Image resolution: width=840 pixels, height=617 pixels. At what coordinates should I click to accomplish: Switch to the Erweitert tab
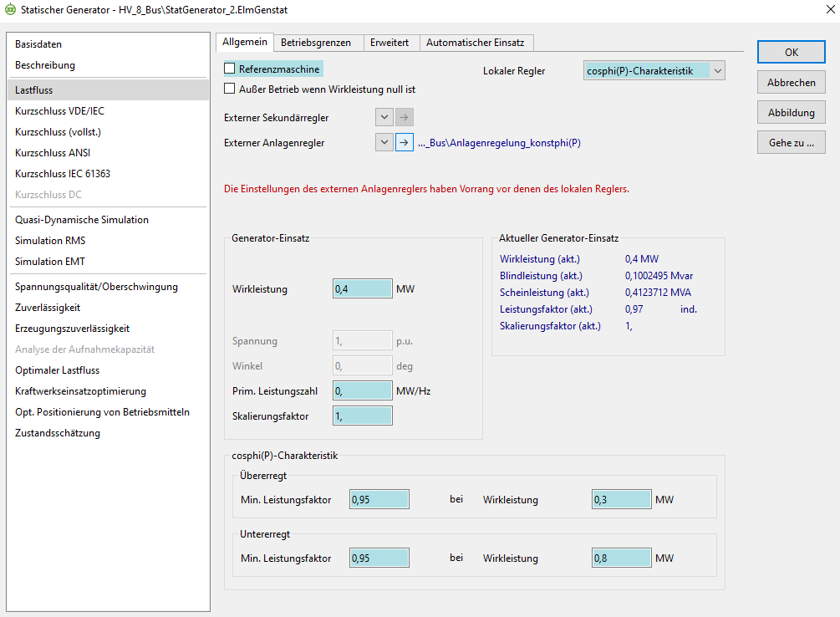coord(390,42)
